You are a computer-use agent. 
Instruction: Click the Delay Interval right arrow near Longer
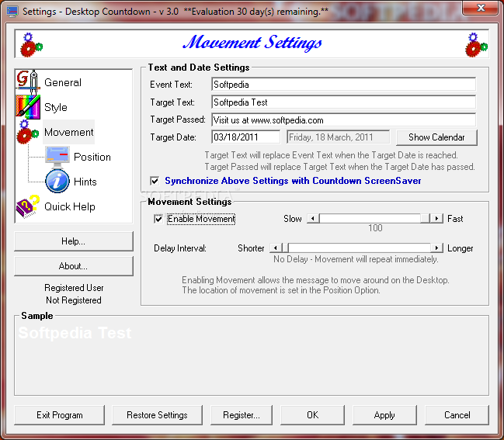click(436, 248)
